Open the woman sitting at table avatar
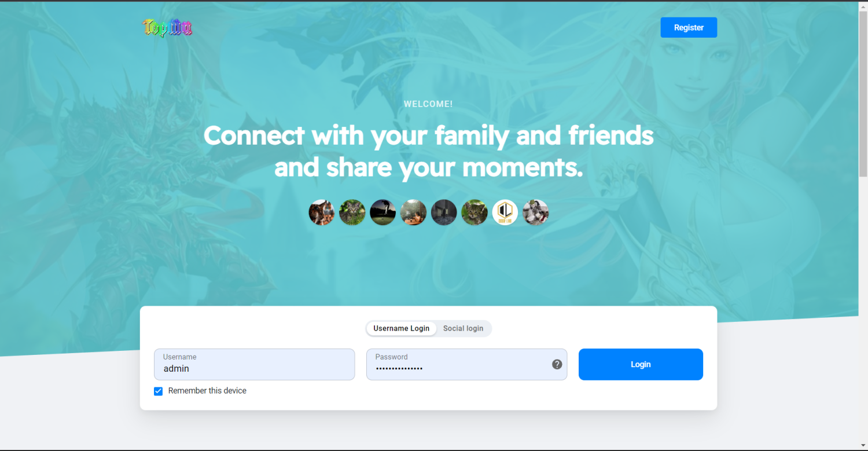This screenshot has width=868, height=451. click(x=413, y=212)
